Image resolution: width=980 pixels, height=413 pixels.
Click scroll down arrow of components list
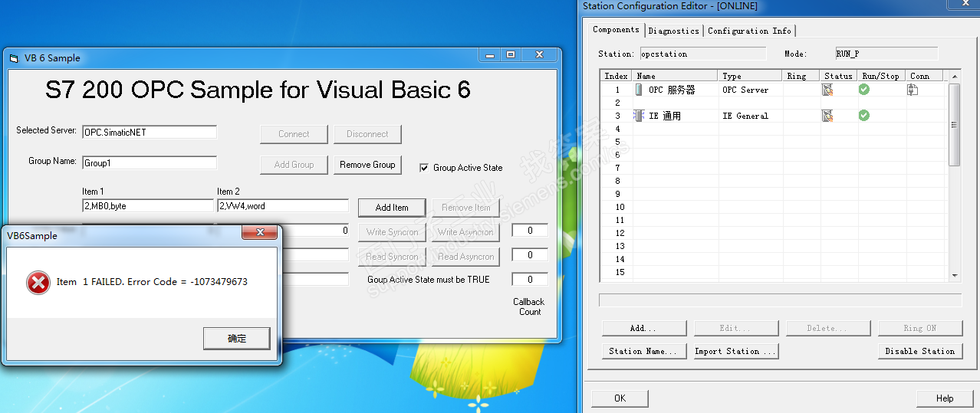coord(955,275)
